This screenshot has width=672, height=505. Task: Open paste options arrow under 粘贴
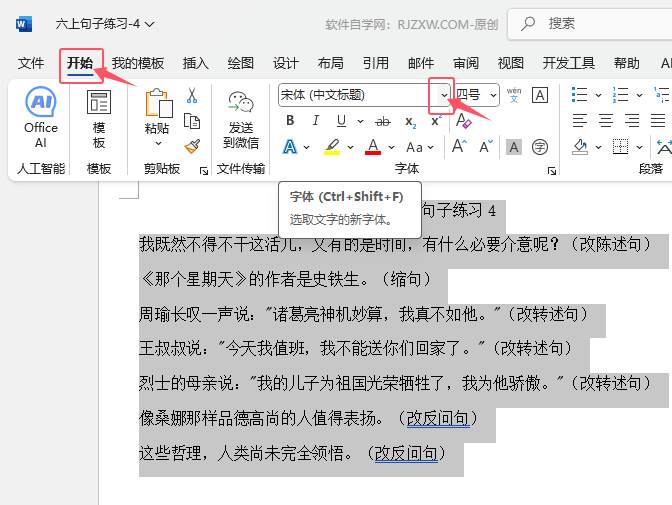coord(159,143)
